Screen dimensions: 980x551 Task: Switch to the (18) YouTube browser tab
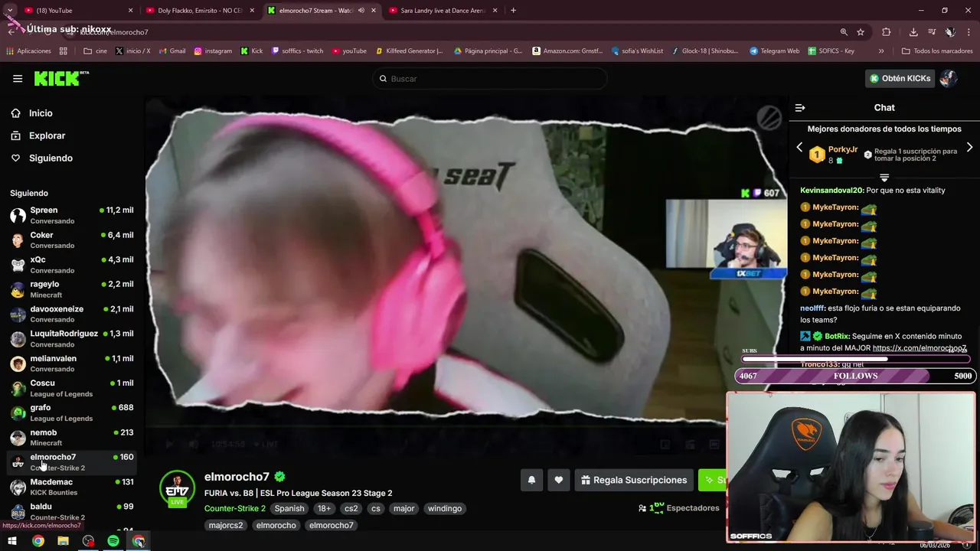77,11
